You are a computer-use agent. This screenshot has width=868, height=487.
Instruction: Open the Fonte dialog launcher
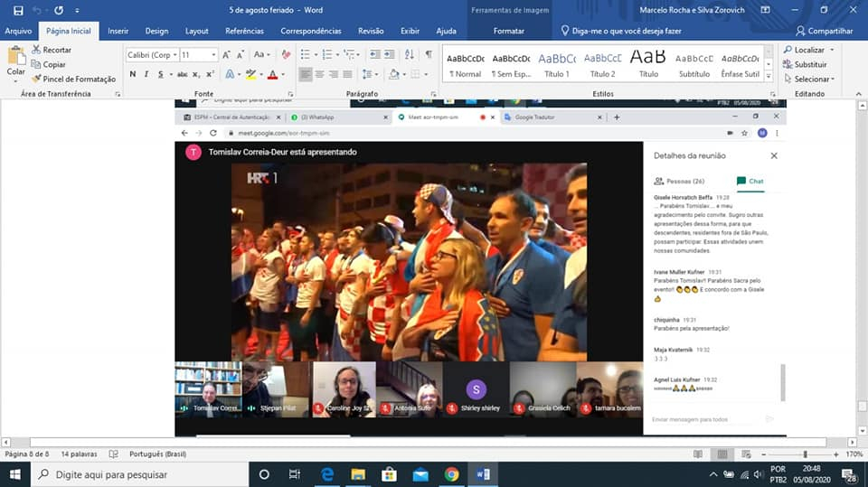pos(290,94)
